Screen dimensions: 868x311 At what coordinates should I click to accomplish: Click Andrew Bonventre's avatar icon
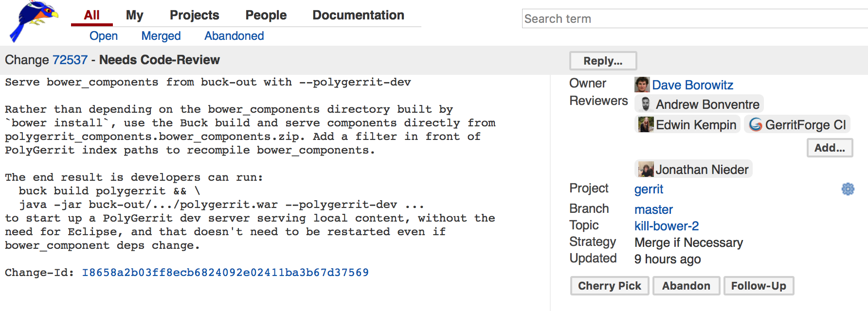(646, 104)
